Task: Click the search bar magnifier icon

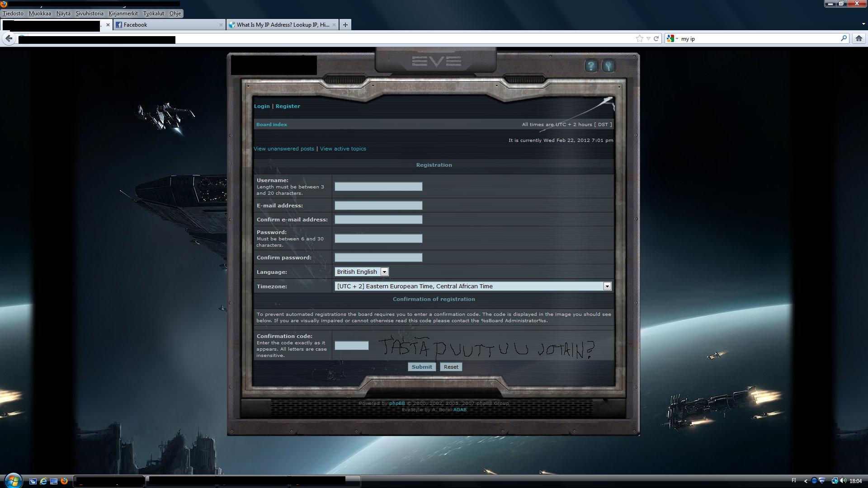Action: point(843,39)
